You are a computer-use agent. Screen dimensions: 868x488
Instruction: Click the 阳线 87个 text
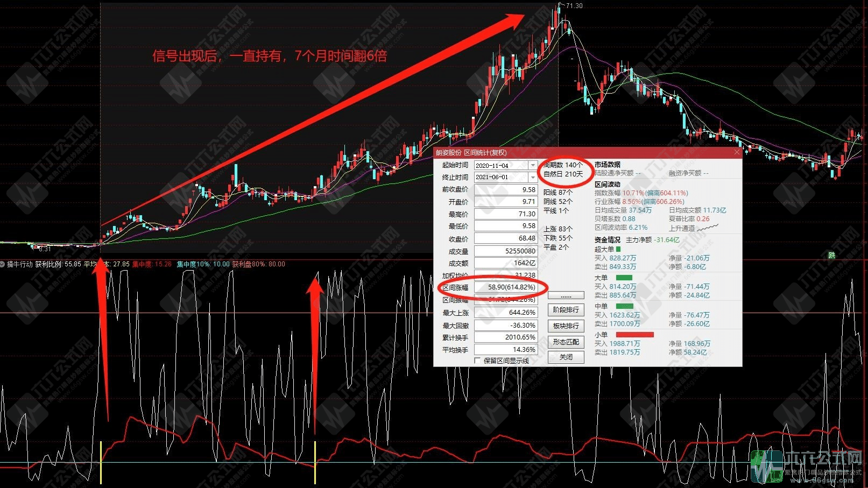(x=558, y=192)
